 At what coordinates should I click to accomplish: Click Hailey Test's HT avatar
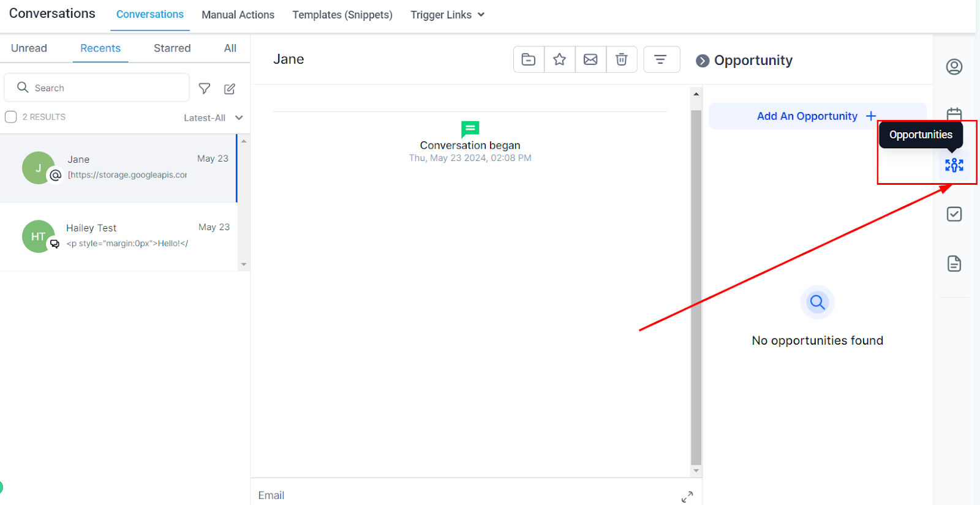tap(38, 236)
